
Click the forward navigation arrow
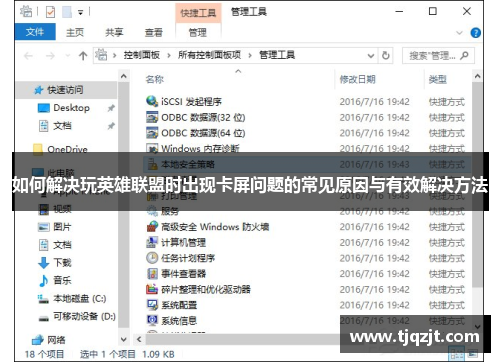(x=50, y=55)
